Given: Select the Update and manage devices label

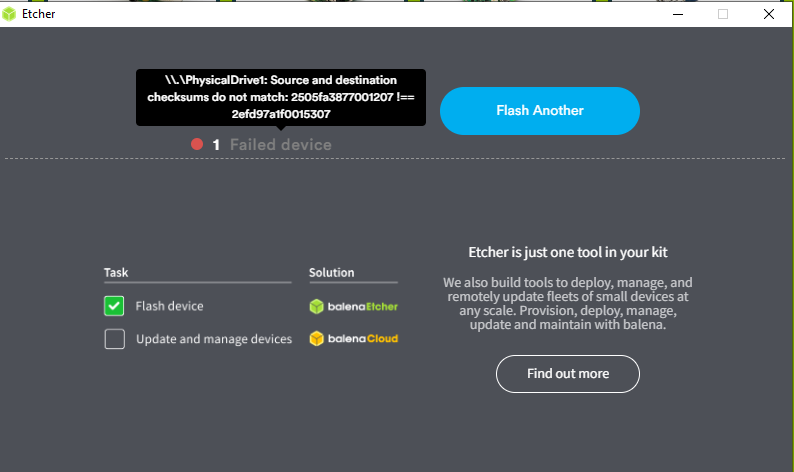Looking at the screenshot, I should pos(214,339).
